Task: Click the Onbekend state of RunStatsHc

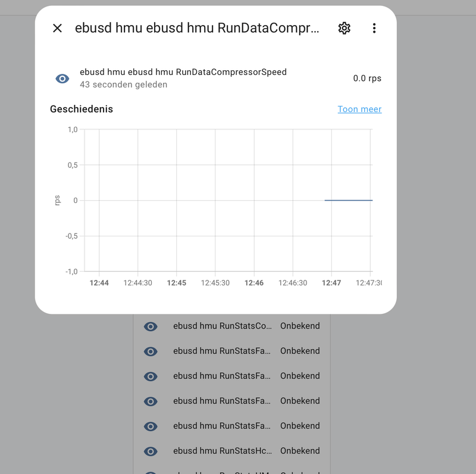Action: (x=300, y=451)
